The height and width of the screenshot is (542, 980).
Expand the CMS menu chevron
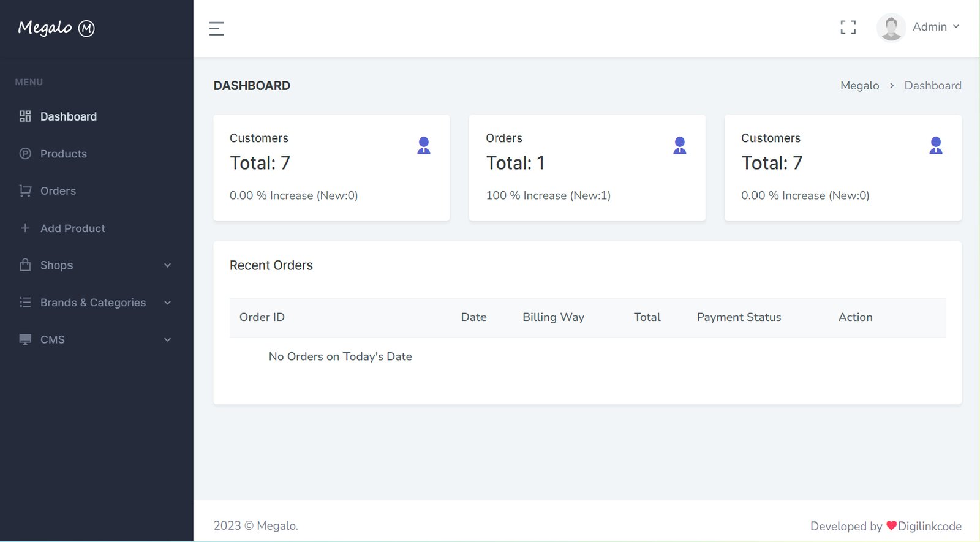coord(167,340)
